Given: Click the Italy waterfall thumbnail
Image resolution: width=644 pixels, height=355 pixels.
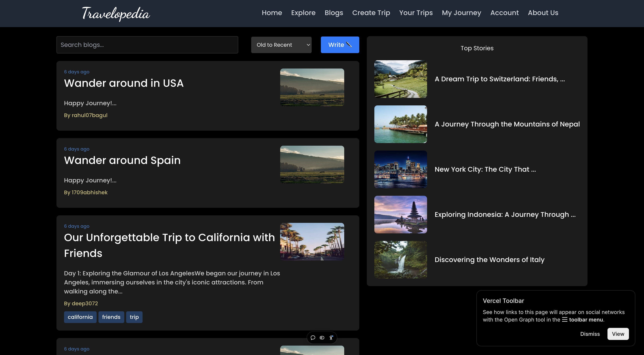Looking at the screenshot, I should [401, 260].
